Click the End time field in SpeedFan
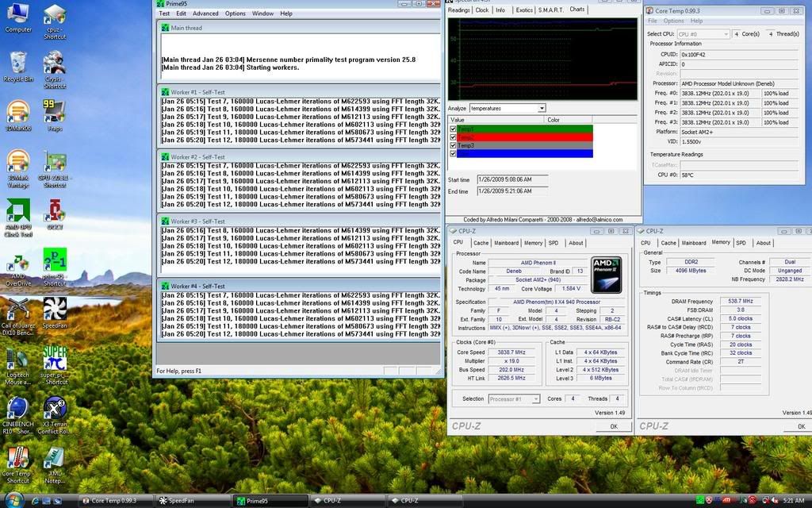Viewport: 812px width, 508px height. [513, 190]
